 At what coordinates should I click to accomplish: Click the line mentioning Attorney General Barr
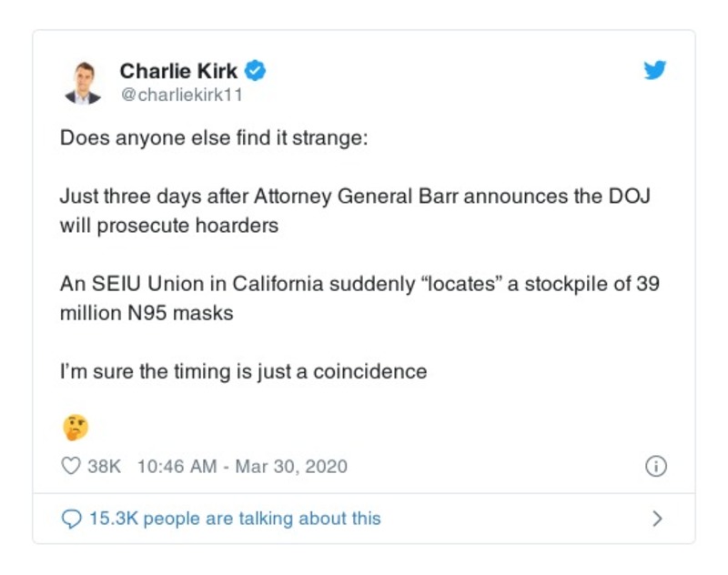click(x=355, y=197)
